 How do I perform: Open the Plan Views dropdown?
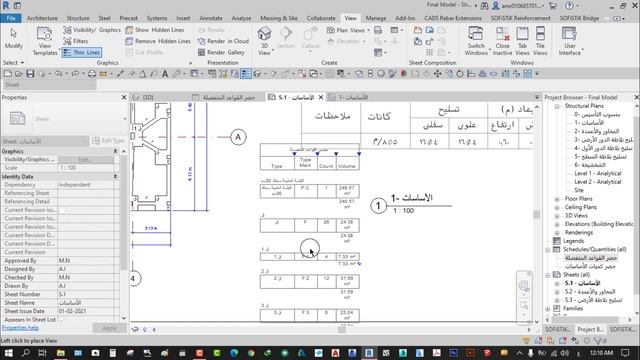click(348, 30)
